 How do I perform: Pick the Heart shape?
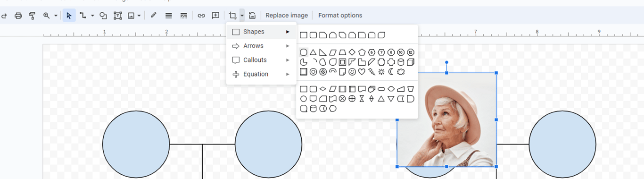[x=362, y=72]
